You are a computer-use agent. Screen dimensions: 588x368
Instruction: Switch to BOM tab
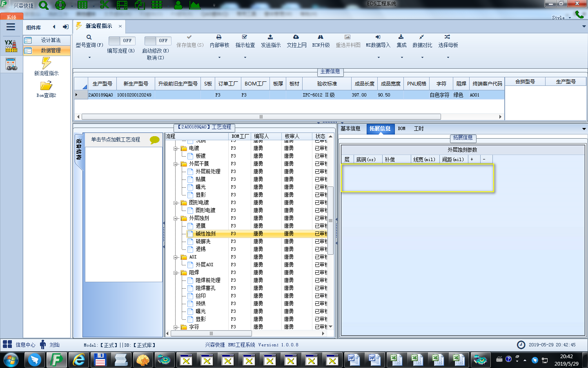click(402, 129)
